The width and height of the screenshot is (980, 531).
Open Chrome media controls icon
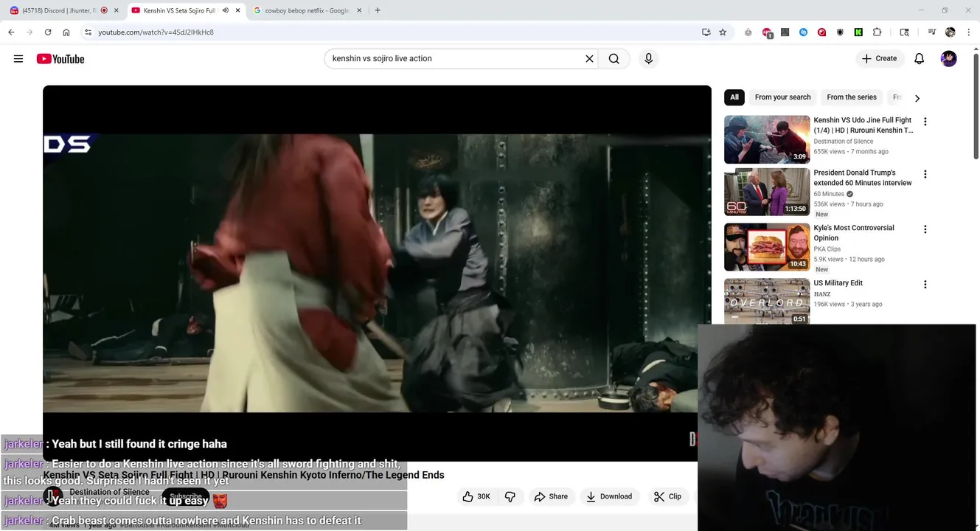(932, 32)
